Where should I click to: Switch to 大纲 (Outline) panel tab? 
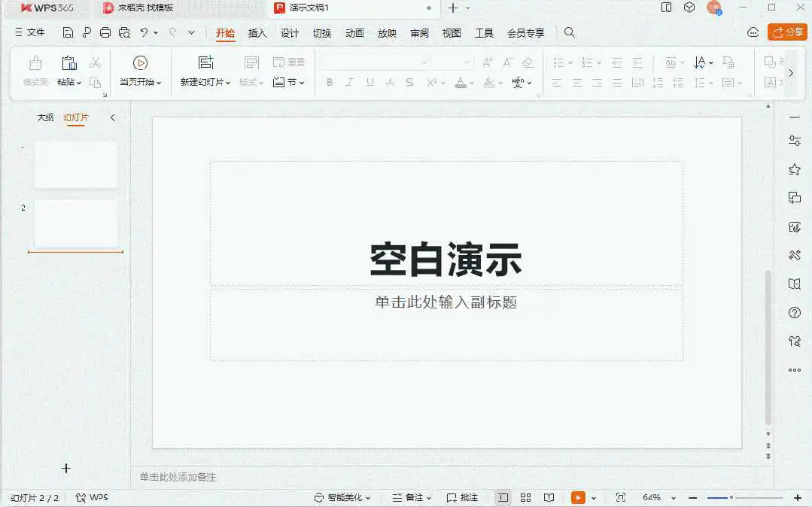tap(45, 117)
